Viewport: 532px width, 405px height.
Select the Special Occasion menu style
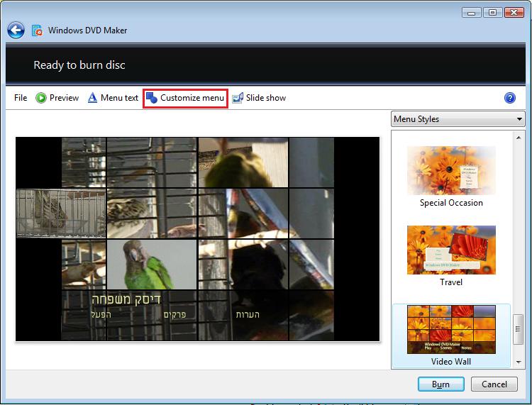pos(451,177)
